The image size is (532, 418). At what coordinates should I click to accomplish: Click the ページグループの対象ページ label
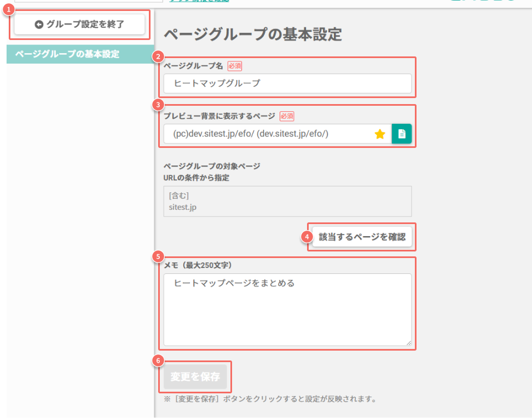pos(212,166)
